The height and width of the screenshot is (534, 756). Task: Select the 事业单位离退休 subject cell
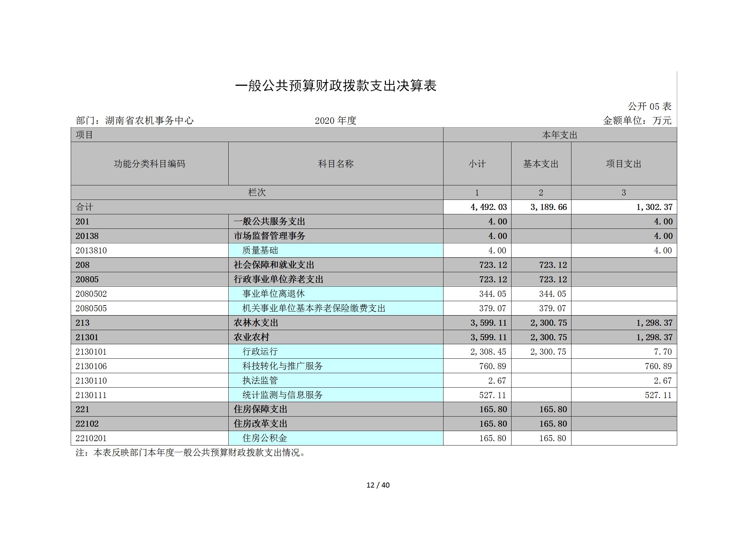(x=273, y=294)
